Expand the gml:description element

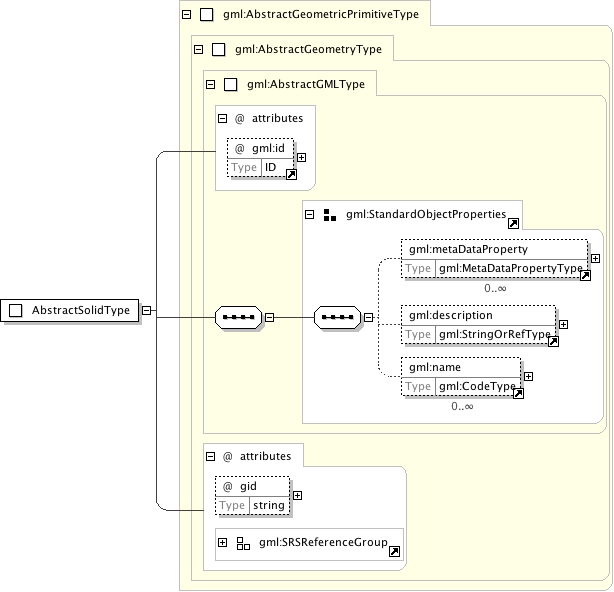coord(563,325)
